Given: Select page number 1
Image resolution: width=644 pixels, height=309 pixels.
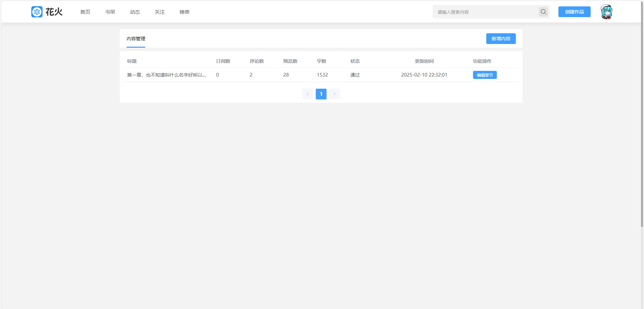Looking at the screenshot, I should point(321,94).
